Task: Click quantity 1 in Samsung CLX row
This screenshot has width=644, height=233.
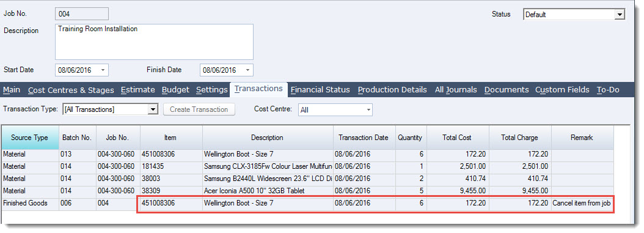Action: tap(411, 166)
